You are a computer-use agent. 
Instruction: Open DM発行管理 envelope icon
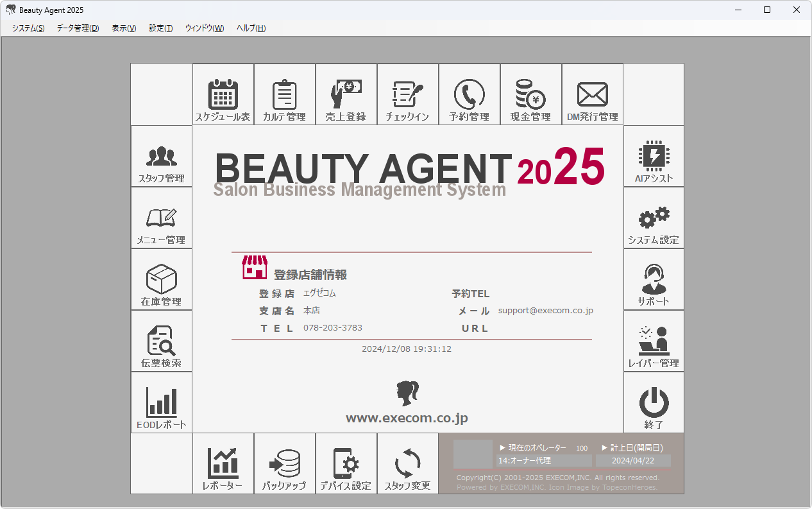coord(593,95)
